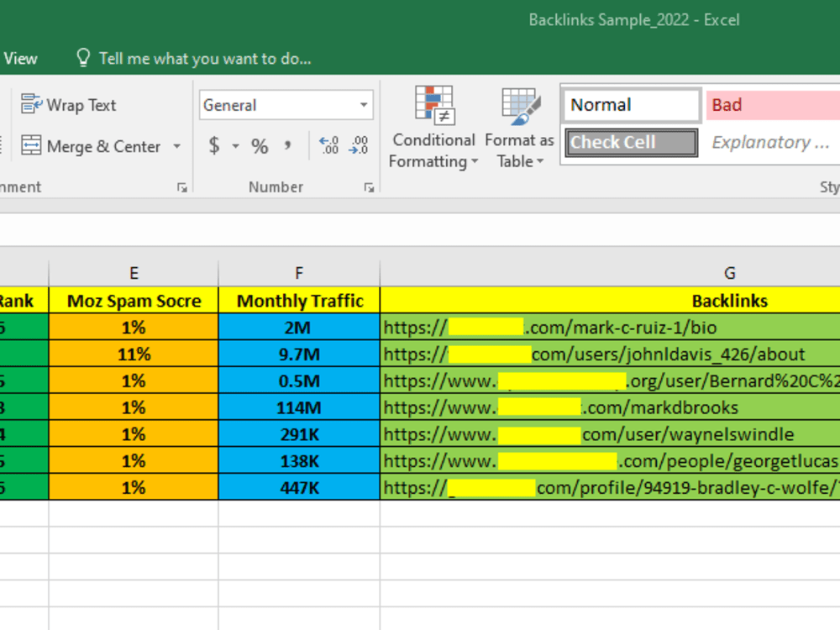Open the markdbrooks backlink
The width and height of the screenshot is (840, 630).
point(561,407)
